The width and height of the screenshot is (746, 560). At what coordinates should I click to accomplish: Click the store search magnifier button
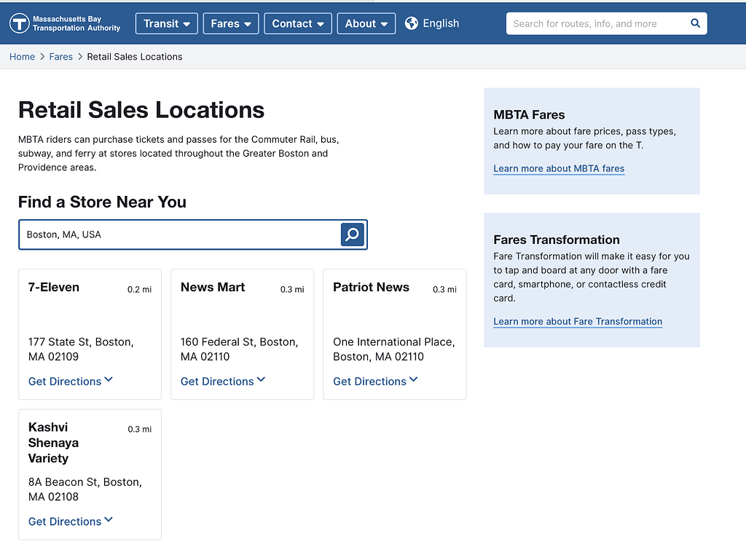click(353, 234)
